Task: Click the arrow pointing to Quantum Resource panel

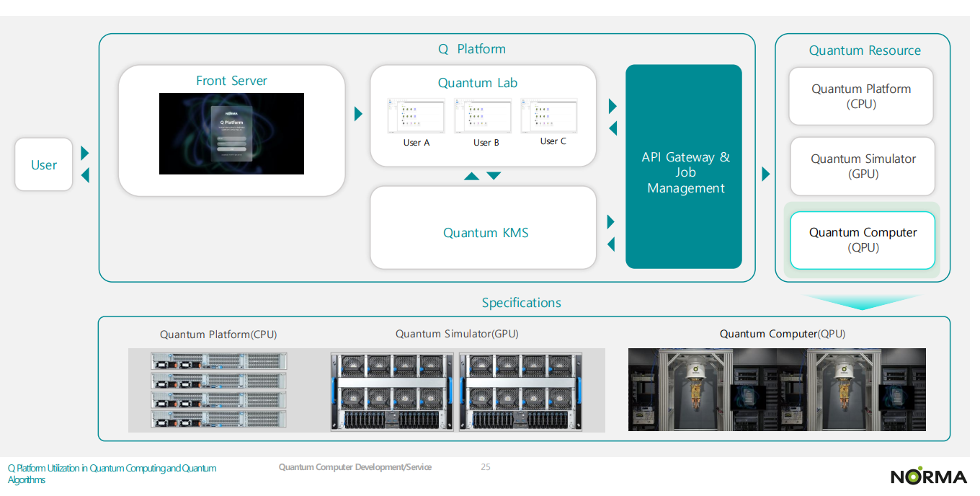Action: 765,174
